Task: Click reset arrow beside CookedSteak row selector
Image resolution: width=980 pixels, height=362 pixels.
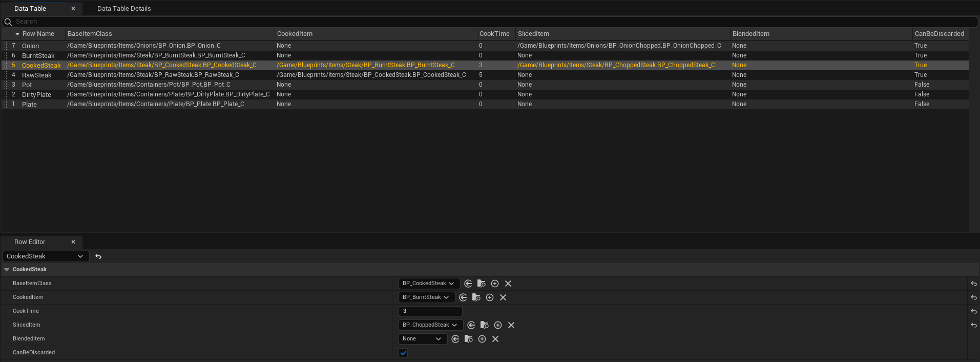Action: coord(98,256)
